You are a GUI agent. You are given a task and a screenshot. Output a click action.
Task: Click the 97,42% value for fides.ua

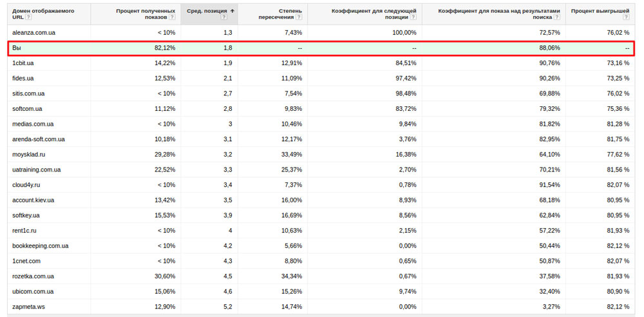(406, 79)
